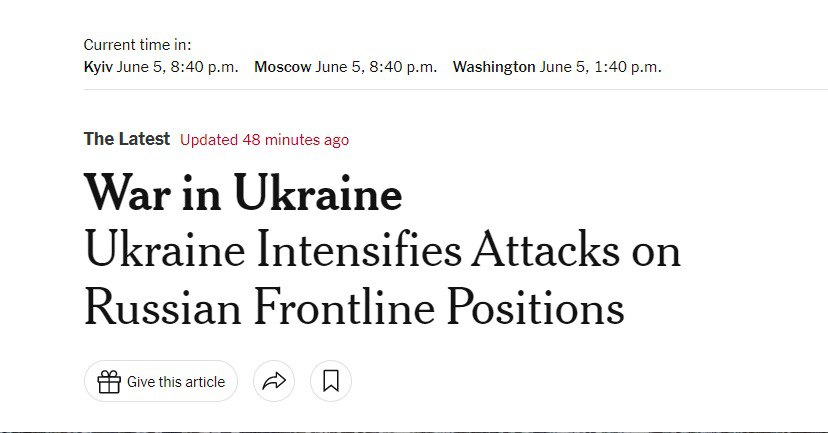Click Washington's 'June 5, 1:40 p.m.' time
The image size is (828, 433).
click(x=600, y=67)
